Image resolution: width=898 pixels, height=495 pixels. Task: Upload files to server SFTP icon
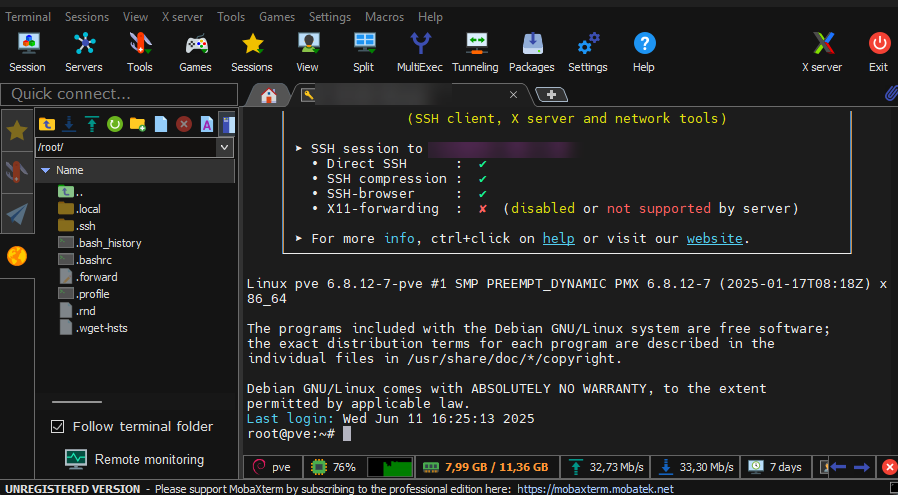[x=92, y=124]
